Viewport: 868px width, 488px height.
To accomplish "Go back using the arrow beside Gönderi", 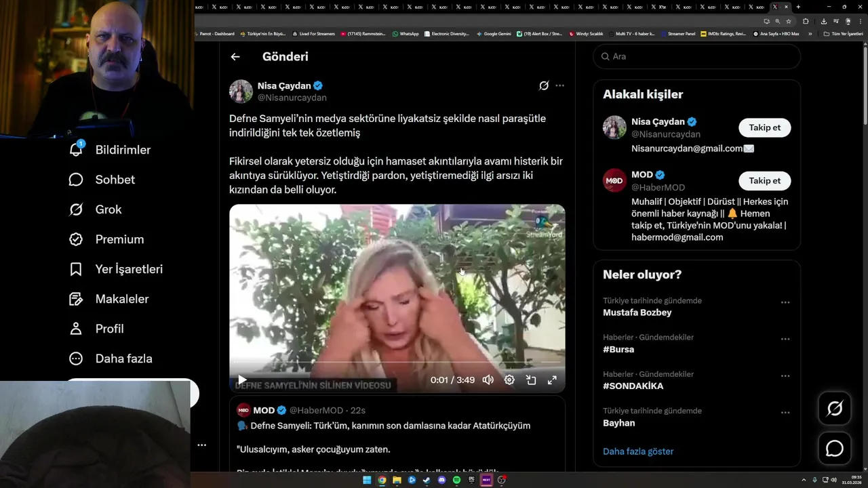I will click(x=235, y=57).
